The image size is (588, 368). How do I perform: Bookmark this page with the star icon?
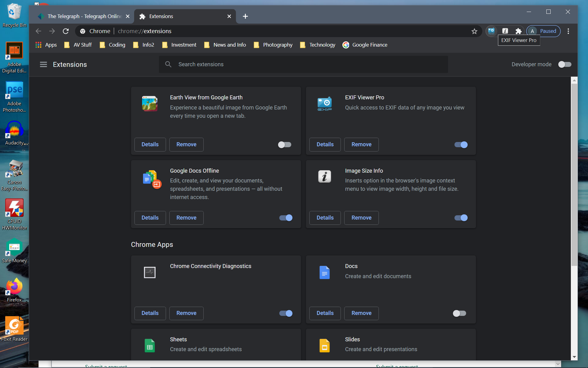coord(474,31)
